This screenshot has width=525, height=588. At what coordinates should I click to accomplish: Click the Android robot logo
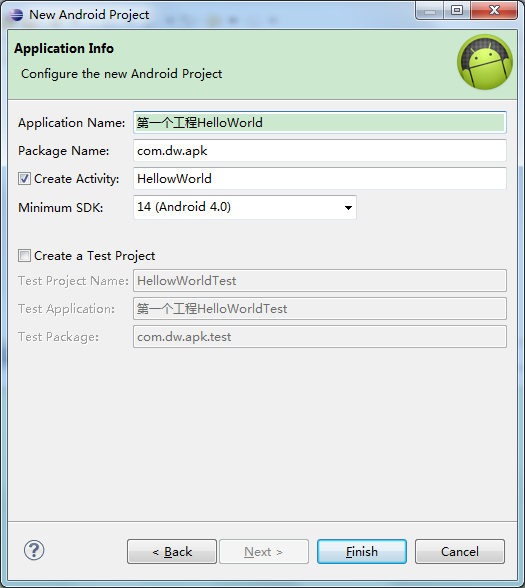click(x=485, y=62)
